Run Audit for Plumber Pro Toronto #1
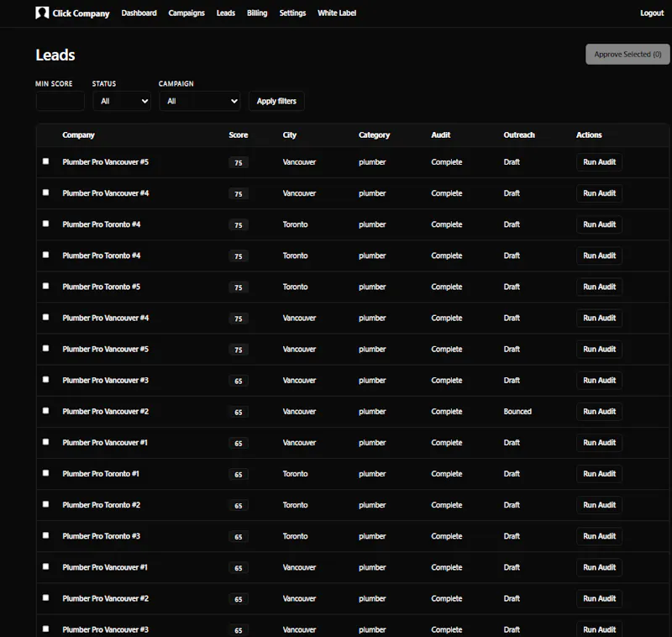The image size is (672, 637). [x=599, y=474]
